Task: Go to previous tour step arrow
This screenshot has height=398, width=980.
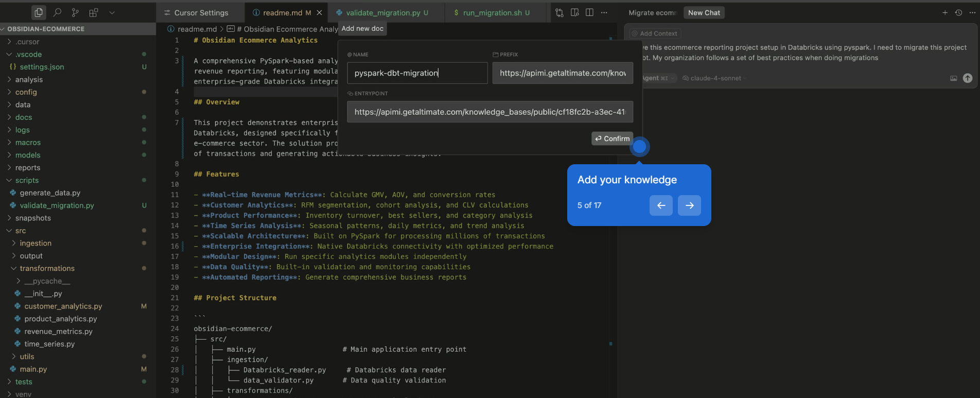Action: click(x=661, y=205)
